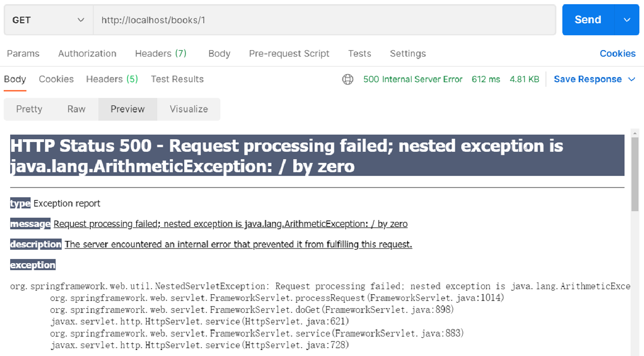This screenshot has width=644, height=356.
Task: Expand Save Response options chevron
Action: [631, 79]
